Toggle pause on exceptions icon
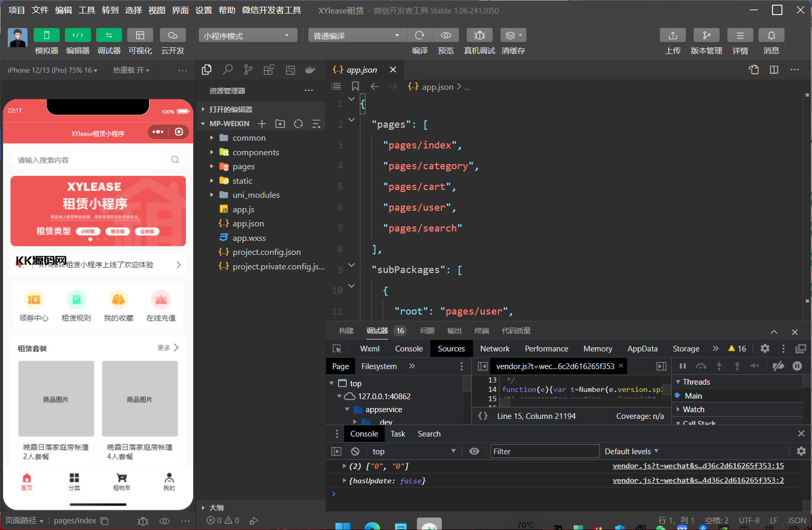 (x=797, y=366)
